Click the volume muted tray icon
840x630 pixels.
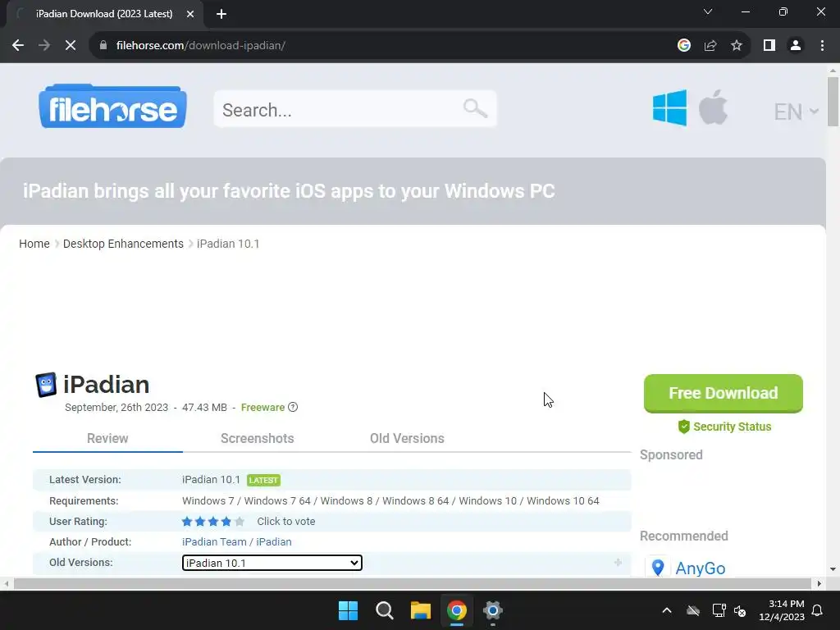coord(741,610)
